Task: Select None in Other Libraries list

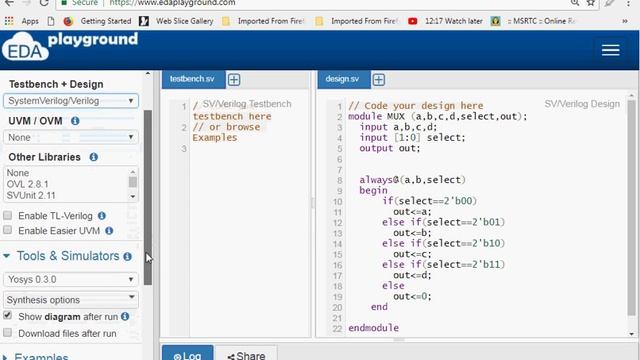Action: click(x=18, y=173)
